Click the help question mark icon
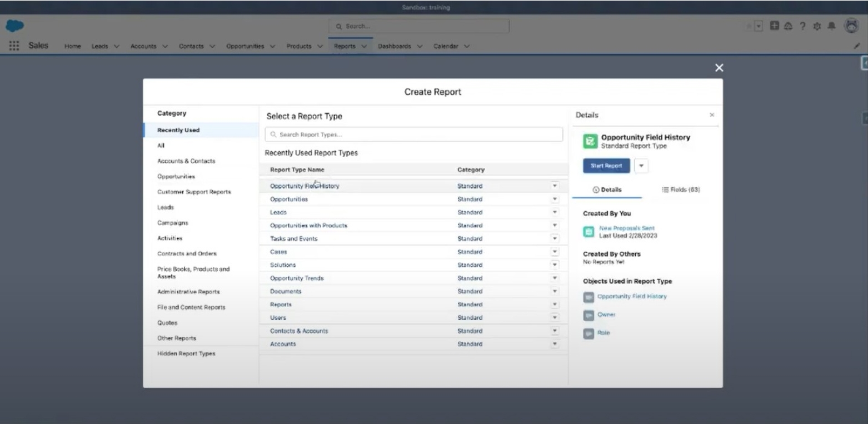Screen dimensions: 868x424 pyautogui.click(x=802, y=26)
